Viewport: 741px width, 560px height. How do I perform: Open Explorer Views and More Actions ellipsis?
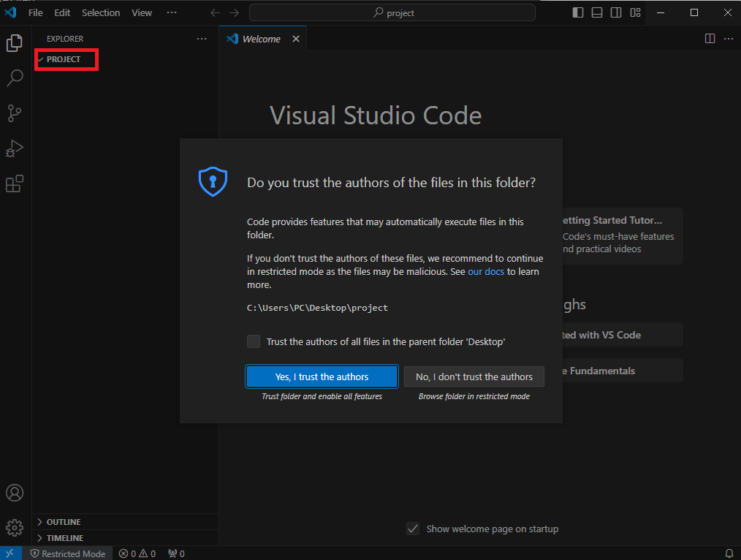click(202, 39)
